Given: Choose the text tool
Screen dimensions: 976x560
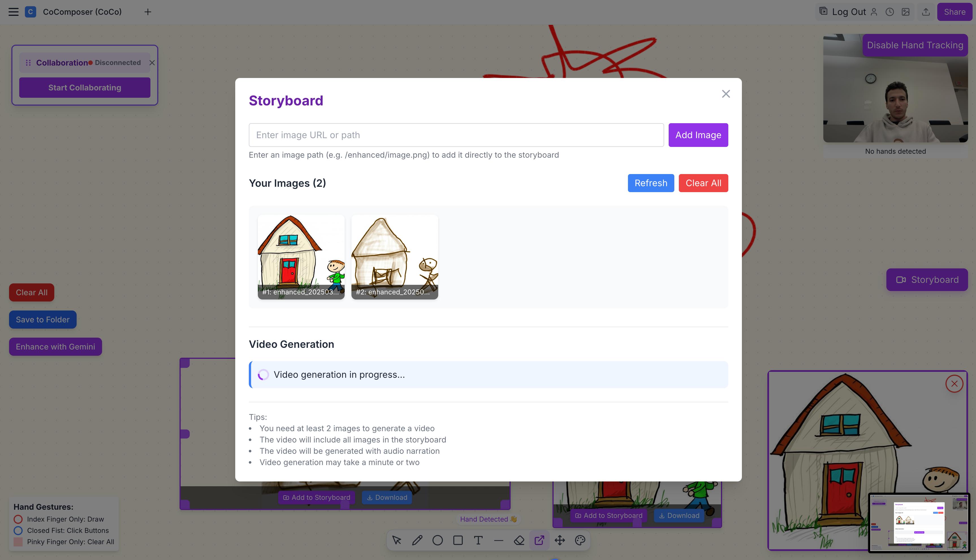Looking at the screenshot, I should [x=478, y=541].
